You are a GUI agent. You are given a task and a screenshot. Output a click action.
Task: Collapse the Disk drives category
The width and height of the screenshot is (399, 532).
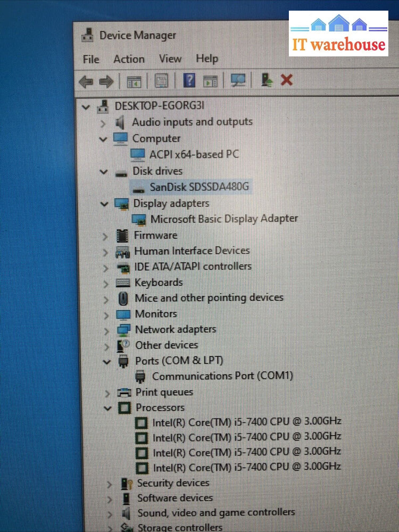click(103, 172)
